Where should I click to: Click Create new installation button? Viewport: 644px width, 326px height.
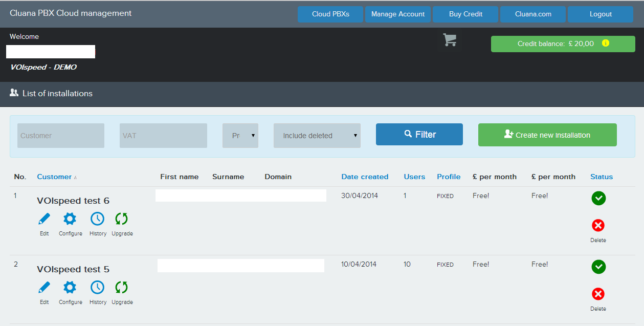click(547, 135)
